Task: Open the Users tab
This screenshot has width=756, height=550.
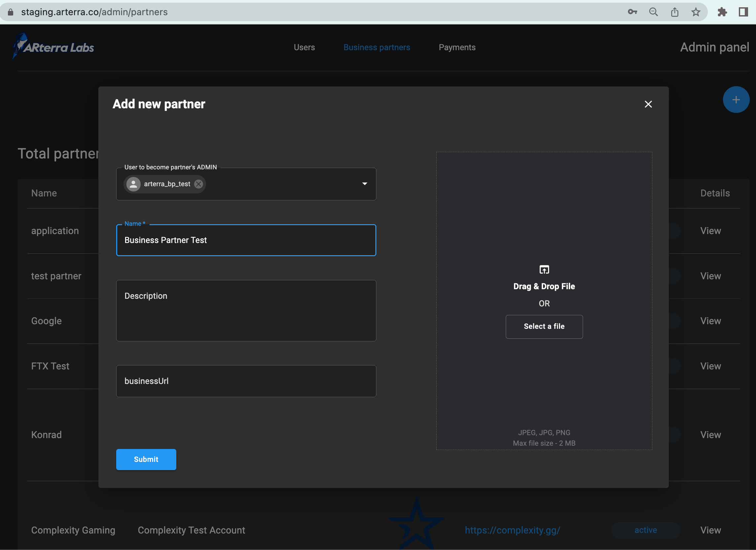Action: tap(304, 47)
